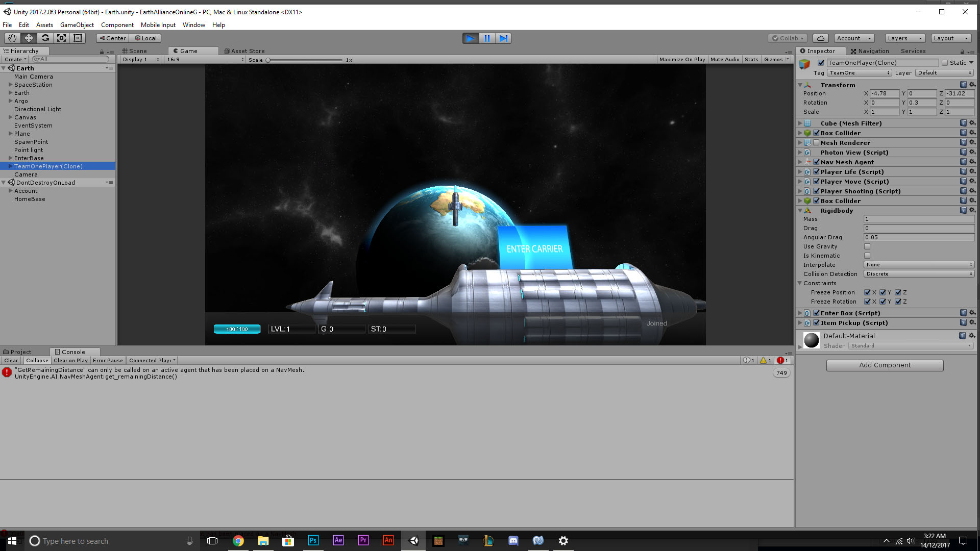Open the Layer dropdown Default

pos(944,73)
